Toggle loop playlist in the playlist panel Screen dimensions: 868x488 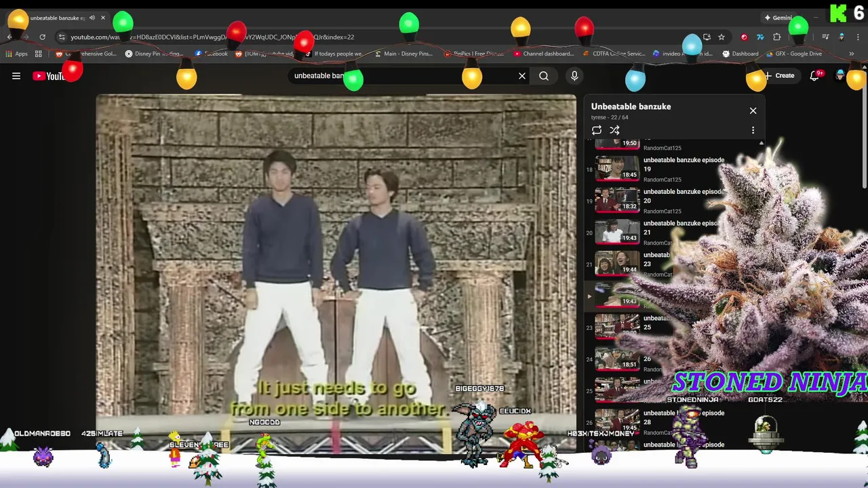coord(597,130)
